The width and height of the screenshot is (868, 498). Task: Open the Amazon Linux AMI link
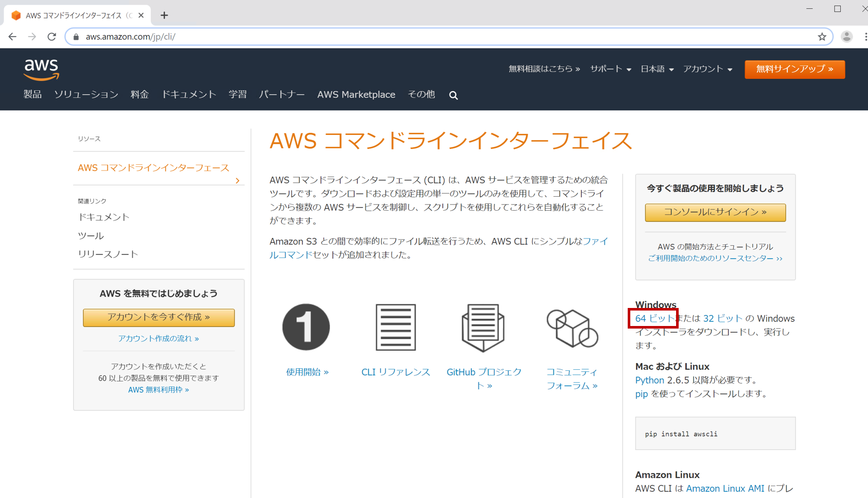click(x=725, y=488)
